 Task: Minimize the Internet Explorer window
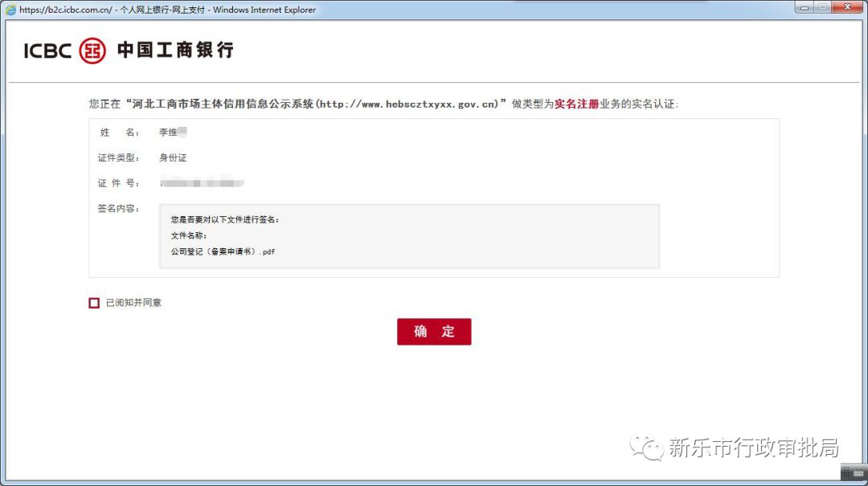(x=805, y=7)
